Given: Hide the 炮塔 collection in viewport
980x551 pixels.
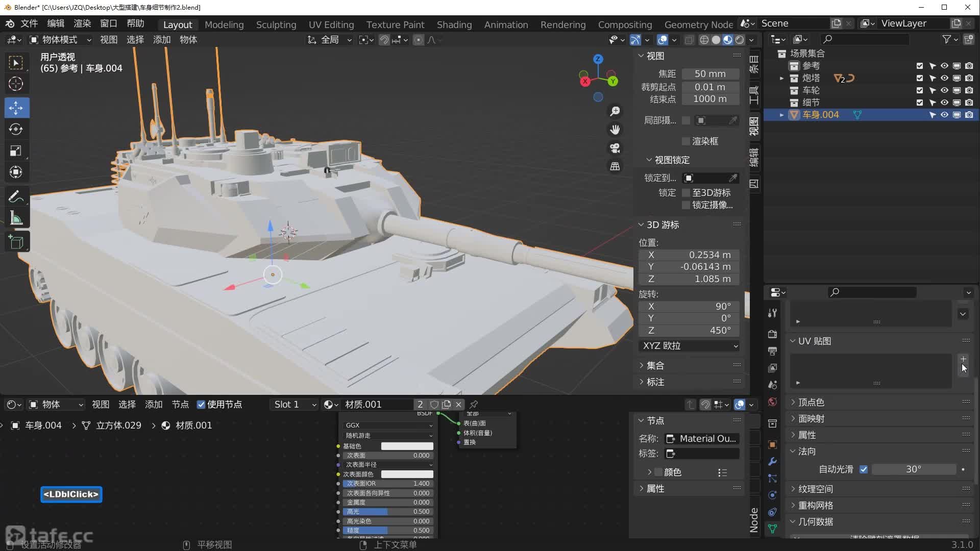Looking at the screenshot, I should tap(944, 78).
